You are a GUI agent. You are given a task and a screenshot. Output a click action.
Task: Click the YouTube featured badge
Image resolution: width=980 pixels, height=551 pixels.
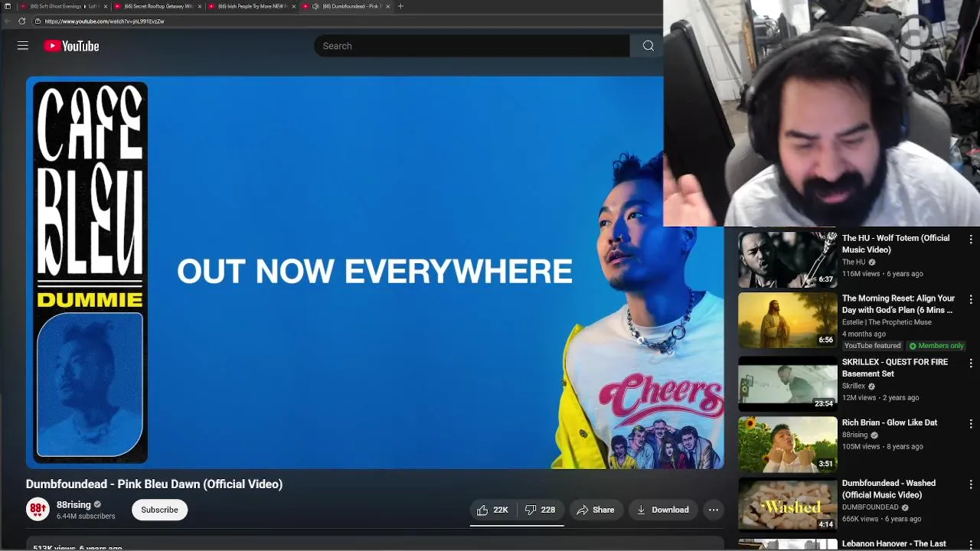click(872, 346)
